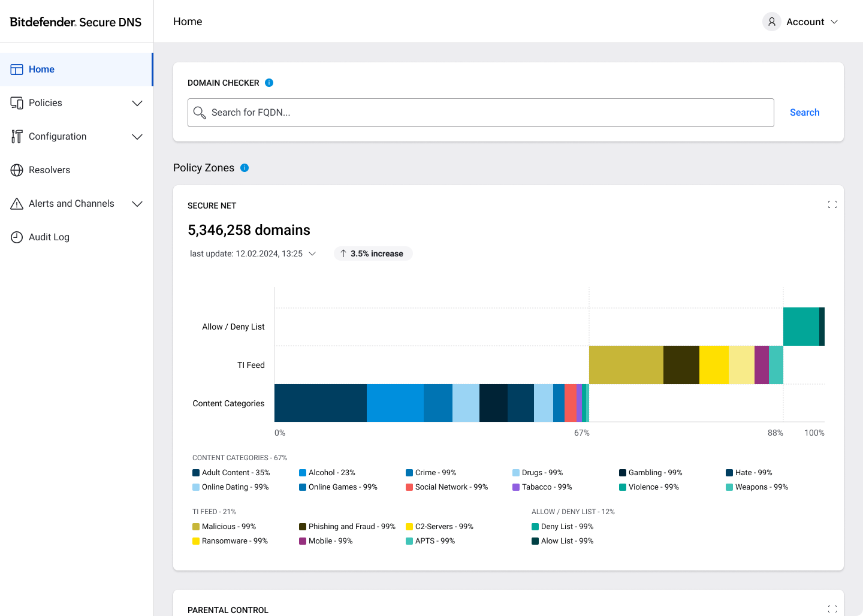Open the Account dropdown menu
This screenshot has height=616, width=863.
point(801,22)
